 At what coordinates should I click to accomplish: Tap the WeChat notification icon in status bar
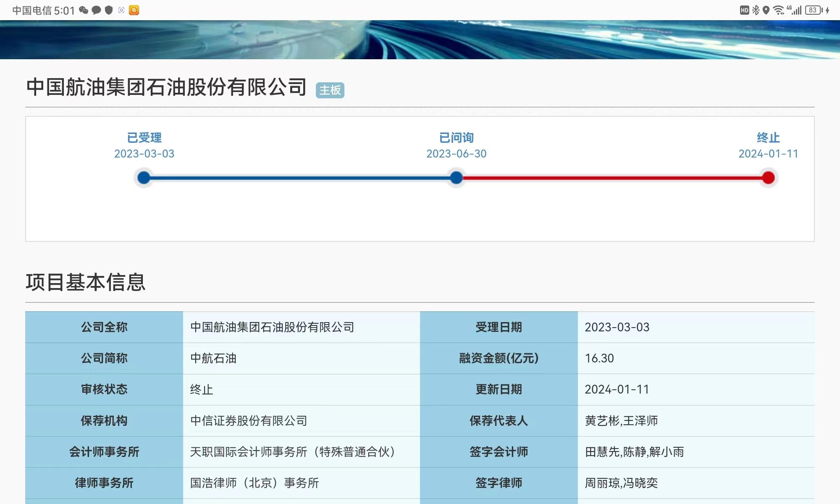pyautogui.click(x=84, y=10)
